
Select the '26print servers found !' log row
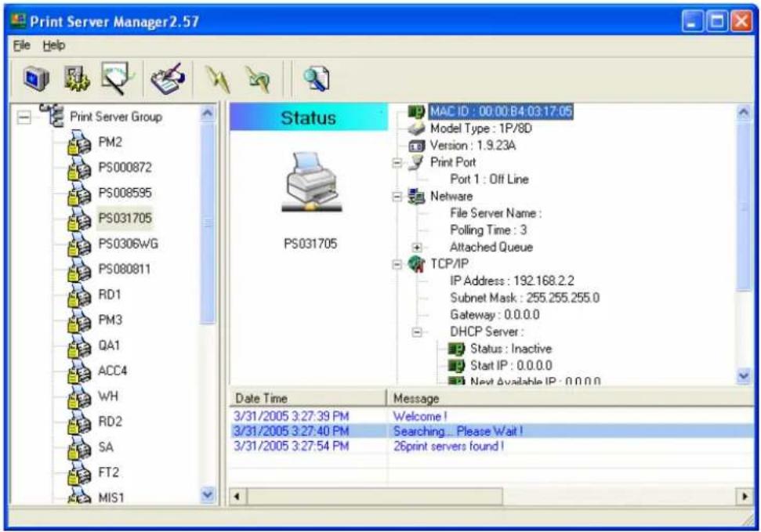(x=492, y=446)
